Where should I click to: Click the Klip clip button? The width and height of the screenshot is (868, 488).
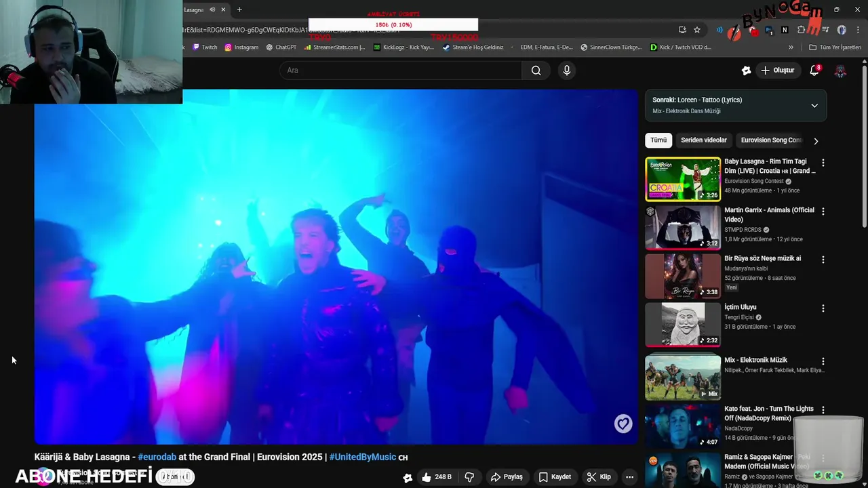pos(599,477)
